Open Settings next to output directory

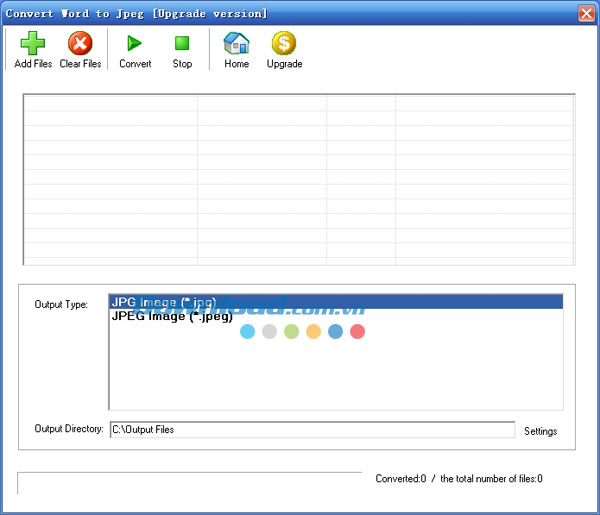pos(541,431)
